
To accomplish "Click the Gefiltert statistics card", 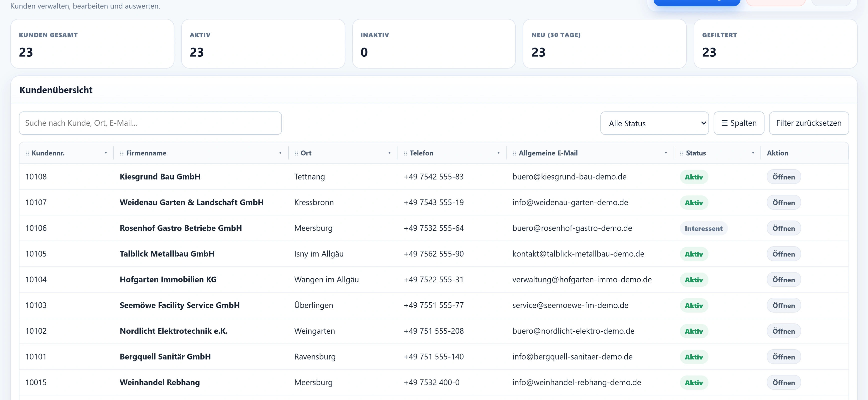I will coord(775,44).
